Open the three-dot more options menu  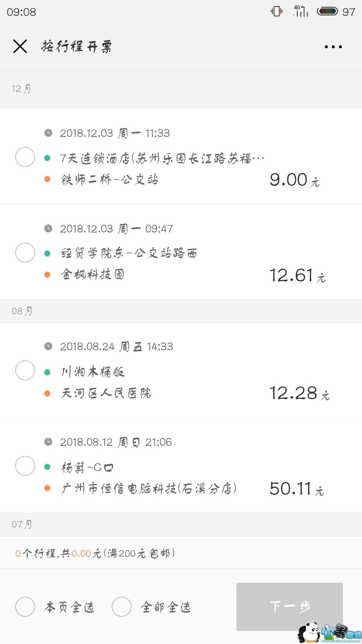333,47
